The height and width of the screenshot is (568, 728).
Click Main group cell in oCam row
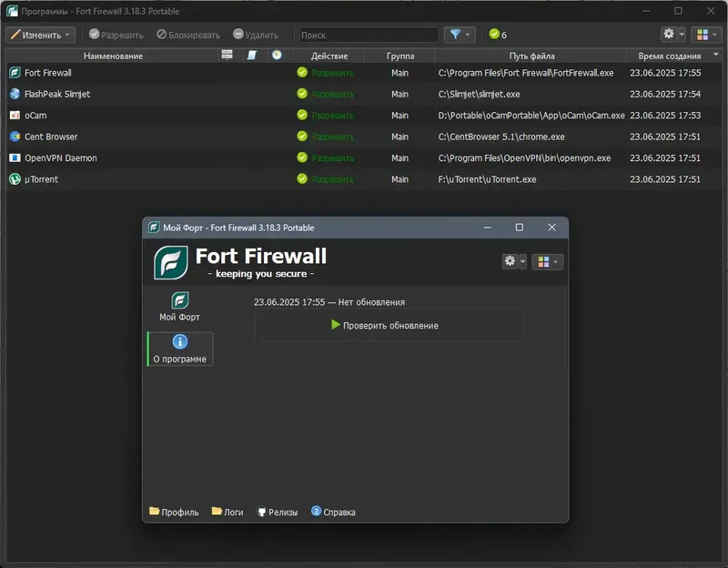(399, 116)
